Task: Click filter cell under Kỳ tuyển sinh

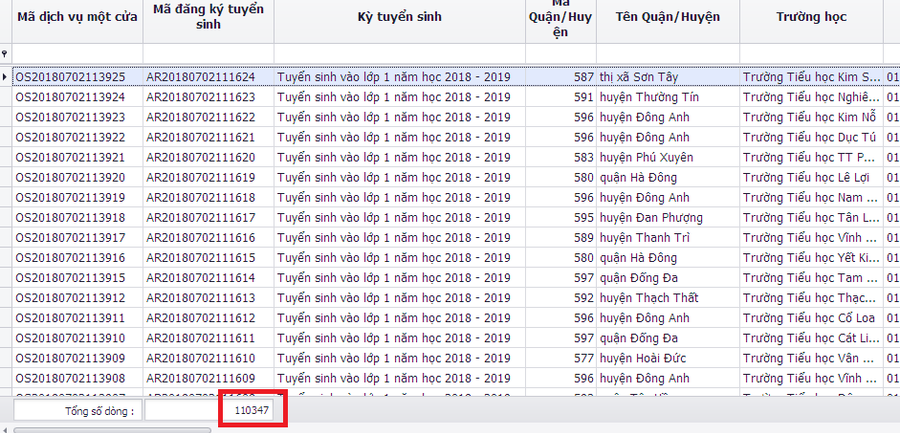Action: (x=399, y=53)
